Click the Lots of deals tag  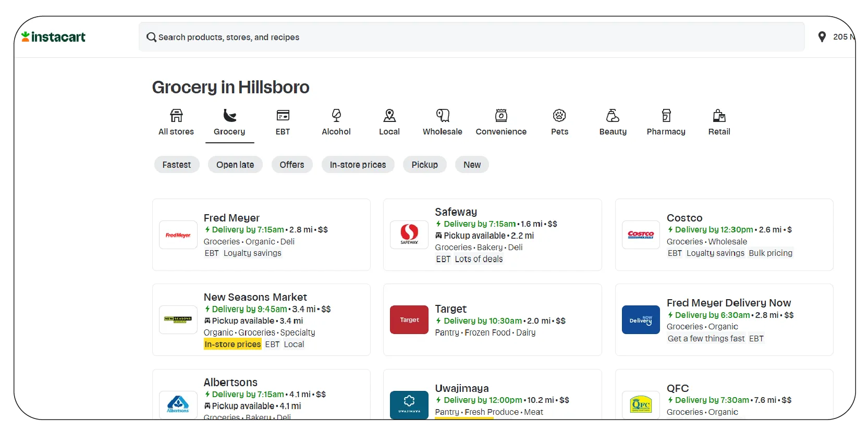coord(479,259)
